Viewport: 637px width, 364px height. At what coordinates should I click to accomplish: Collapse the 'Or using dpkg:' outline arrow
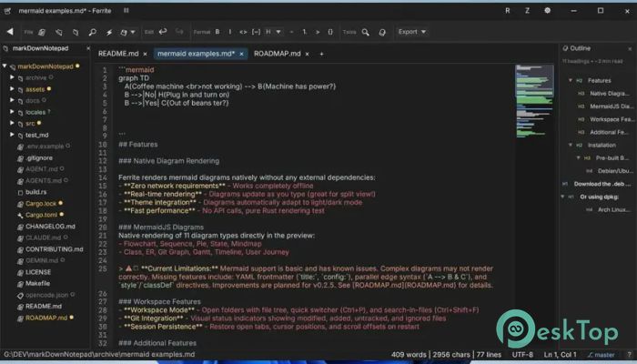point(562,197)
